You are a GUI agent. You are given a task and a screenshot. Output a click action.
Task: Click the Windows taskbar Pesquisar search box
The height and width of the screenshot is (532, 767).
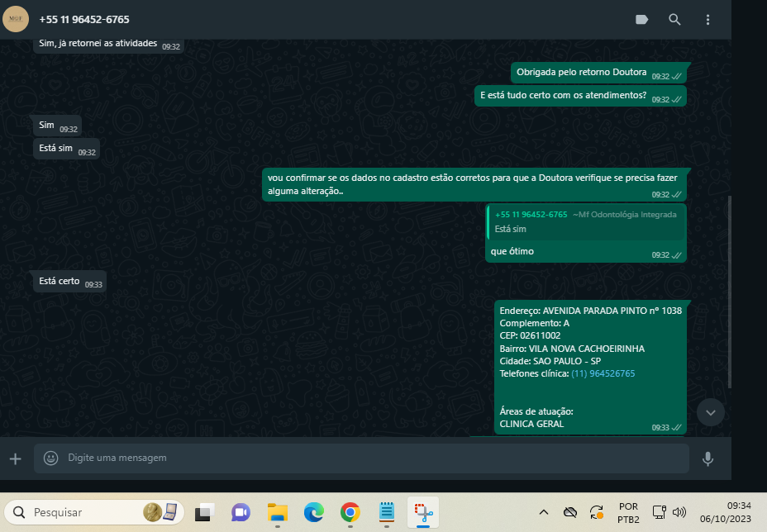click(93, 512)
